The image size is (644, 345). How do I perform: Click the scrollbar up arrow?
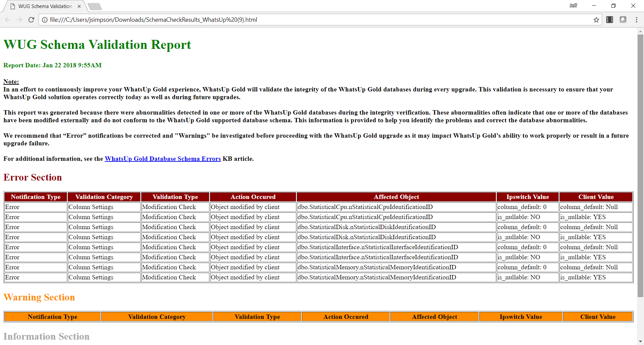pos(640,31)
